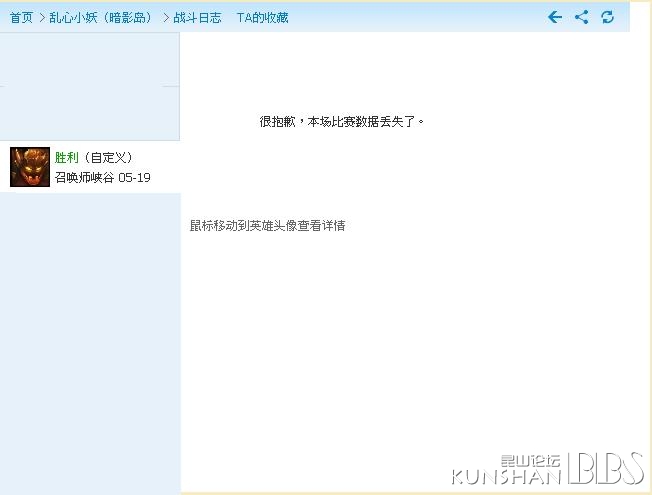Click the 召唤师峡谷 map name

(84, 178)
